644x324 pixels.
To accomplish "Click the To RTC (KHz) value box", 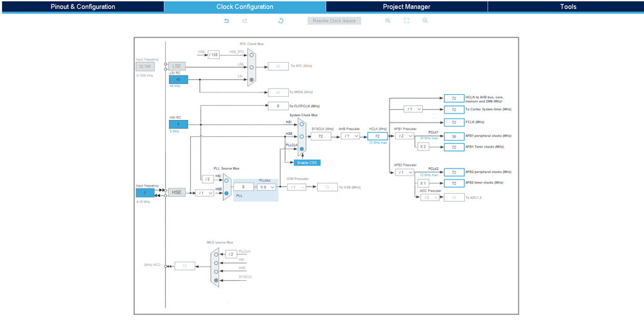I will pos(278,66).
